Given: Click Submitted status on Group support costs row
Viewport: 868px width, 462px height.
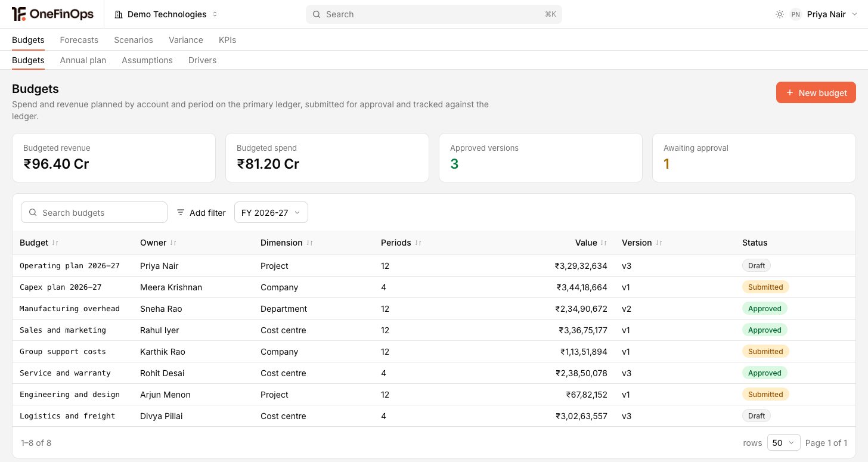Looking at the screenshot, I should (765, 352).
